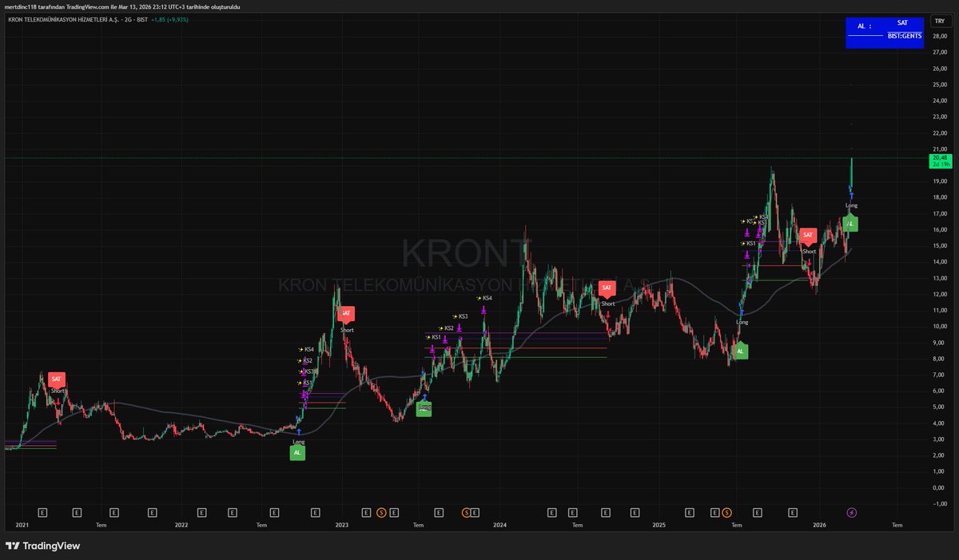Image resolution: width=959 pixels, height=560 pixels.
Task: Click the purple lightning event marker near 2026
Action: click(x=851, y=512)
